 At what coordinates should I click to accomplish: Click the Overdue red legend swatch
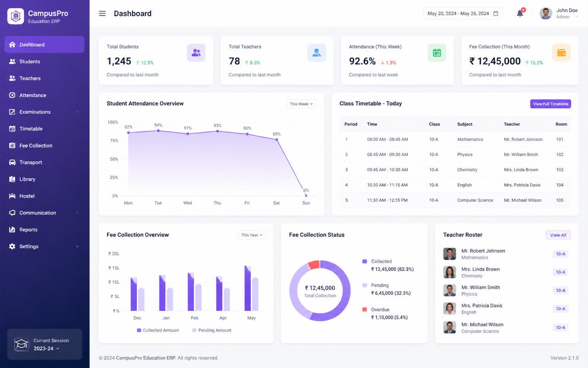(x=365, y=310)
